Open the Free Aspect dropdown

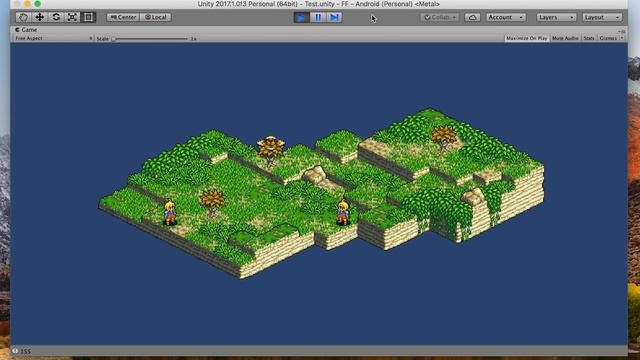pos(53,38)
